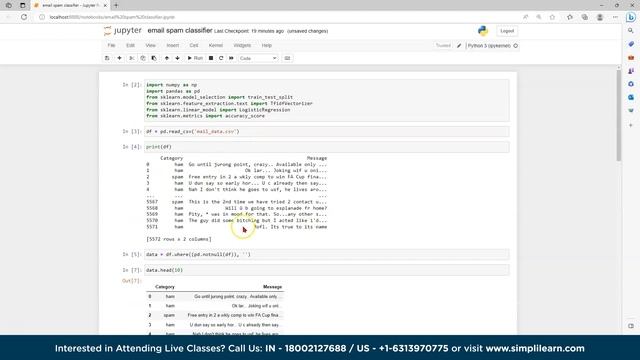The image size is (640, 360).
Task: Run the selected cell
Action: (x=195, y=58)
